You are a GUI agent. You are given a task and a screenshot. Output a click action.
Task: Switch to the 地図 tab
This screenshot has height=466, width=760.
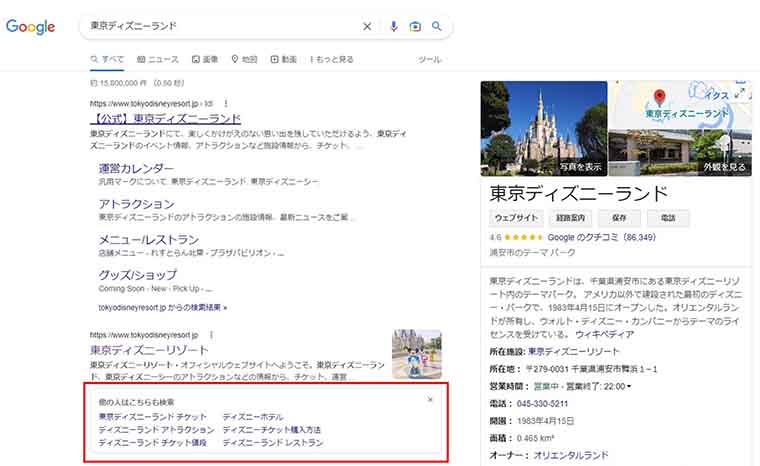244,59
